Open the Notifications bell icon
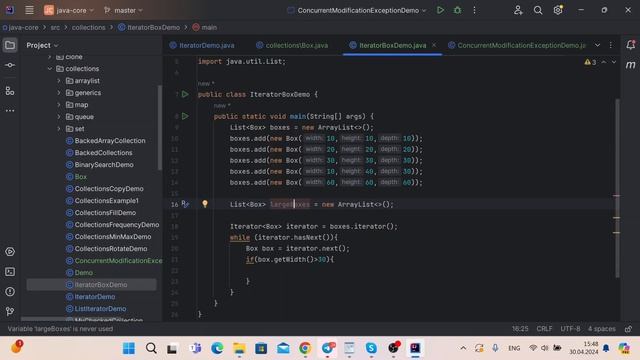The width and height of the screenshot is (640, 360). pos(630,45)
